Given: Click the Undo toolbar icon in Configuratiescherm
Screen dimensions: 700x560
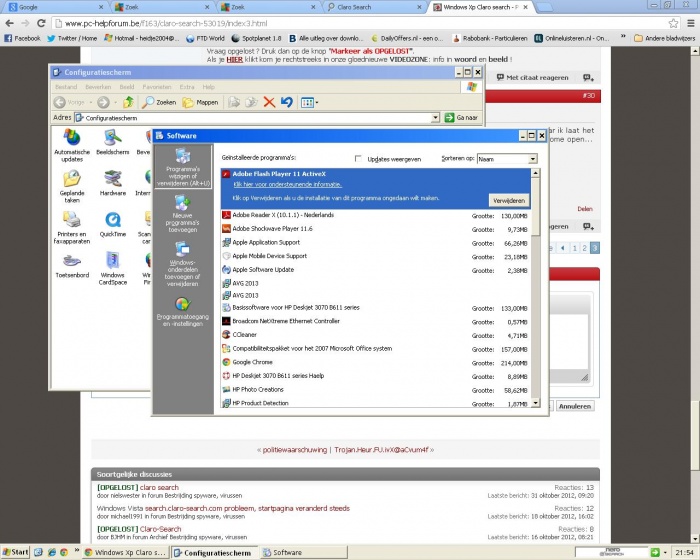Looking at the screenshot, I should pyautogui.click(x=287, y=102).
